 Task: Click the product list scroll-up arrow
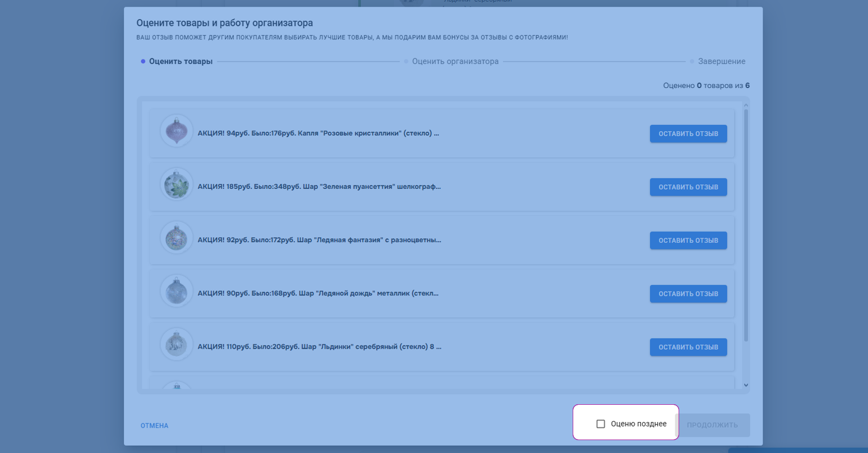pyautogui.click(x=746, y=105)
